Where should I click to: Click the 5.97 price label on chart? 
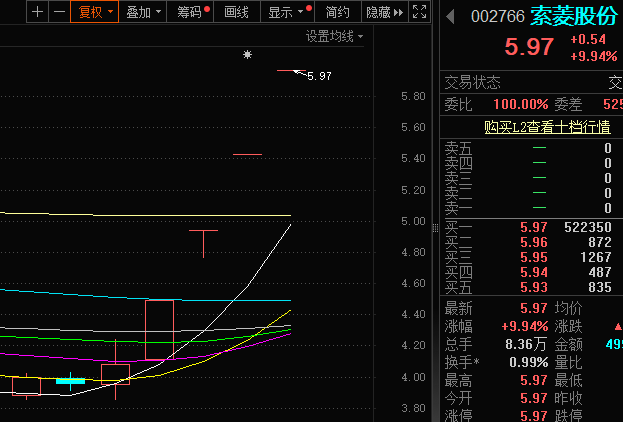(x=319, y=75)
